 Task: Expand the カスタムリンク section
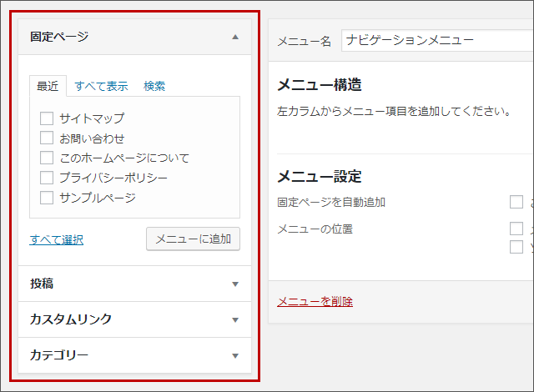[x=235, y=319]
